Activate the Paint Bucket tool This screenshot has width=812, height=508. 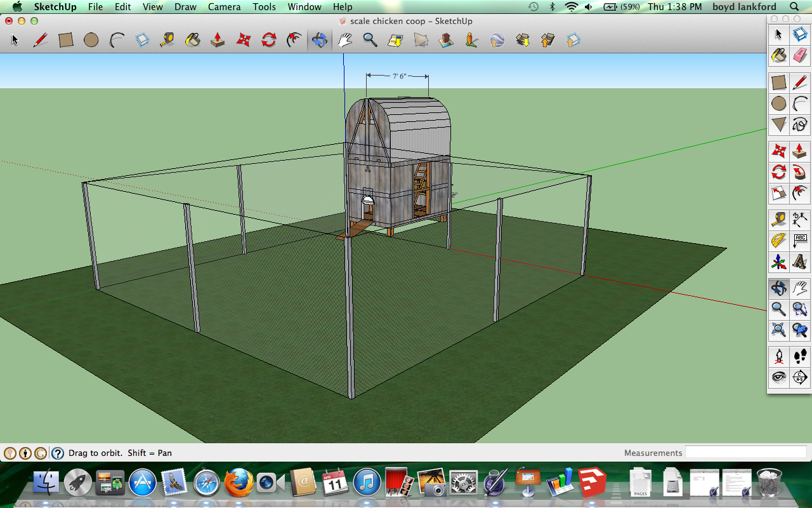click(x=193, y=40)
